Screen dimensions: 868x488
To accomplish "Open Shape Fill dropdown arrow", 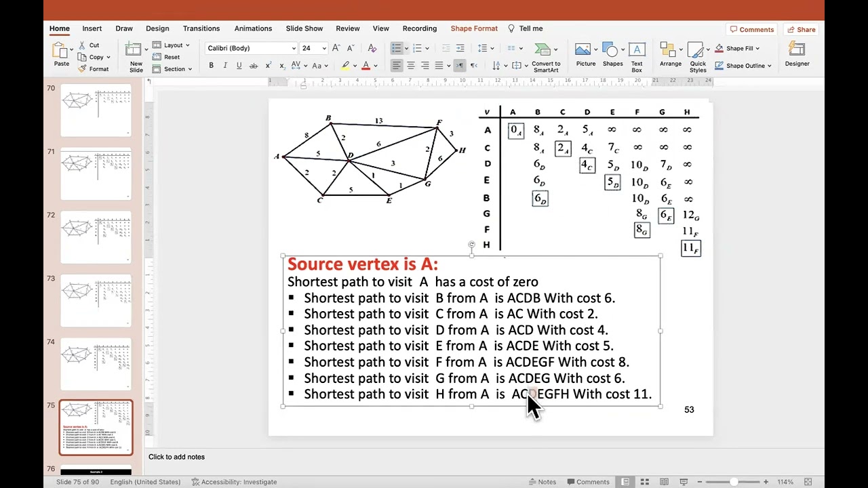I will pos(757,48).
